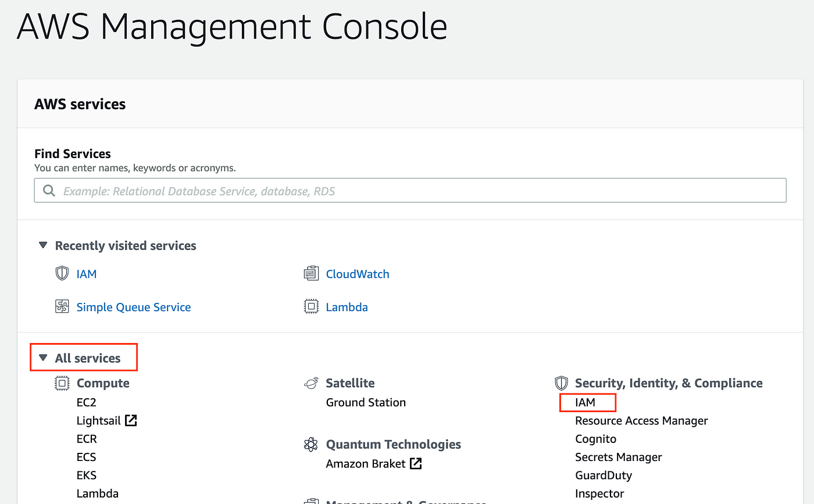Open Lambda under Compute

pos(98,494)
